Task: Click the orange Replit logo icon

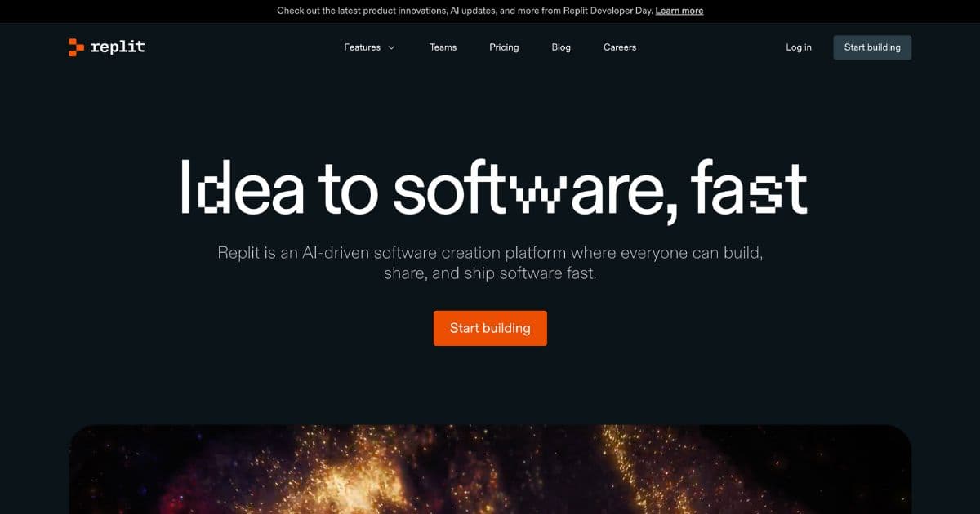Action: (76, 47)
